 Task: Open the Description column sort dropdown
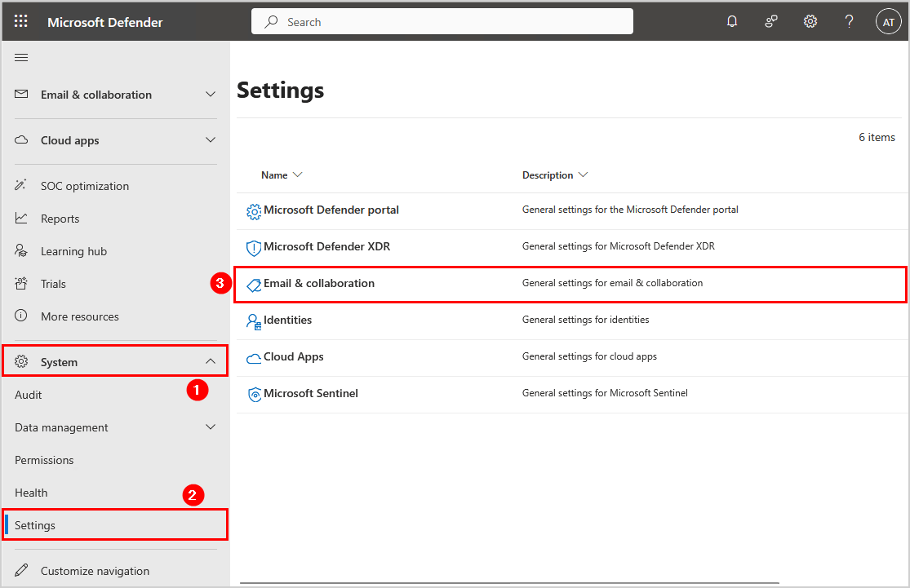(x=583, y=175)
